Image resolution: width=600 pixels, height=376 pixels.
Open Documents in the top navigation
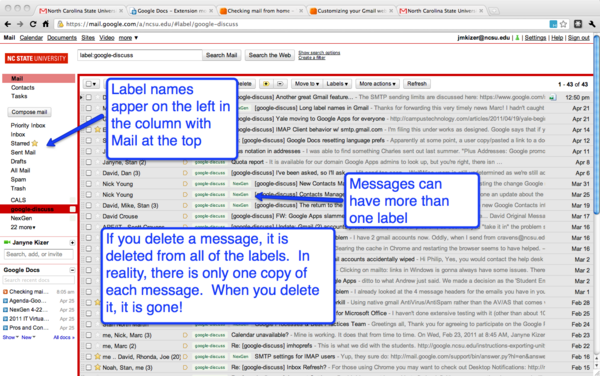(x=62, y=38)
